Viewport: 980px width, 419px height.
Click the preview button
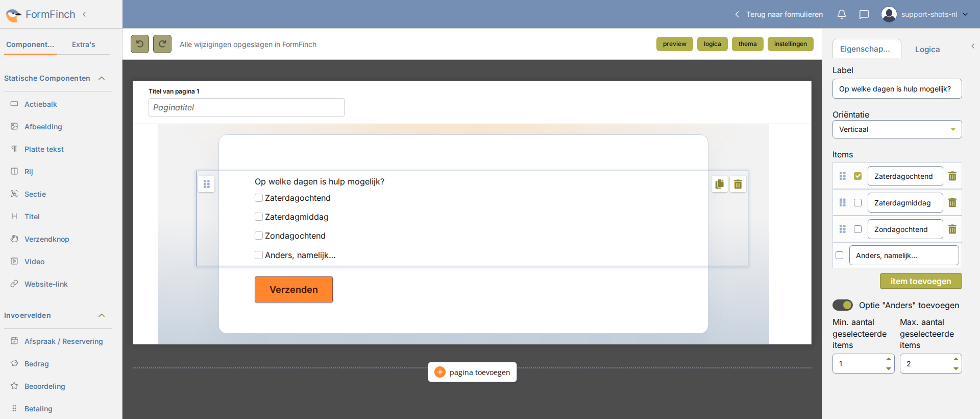[675, 44]
